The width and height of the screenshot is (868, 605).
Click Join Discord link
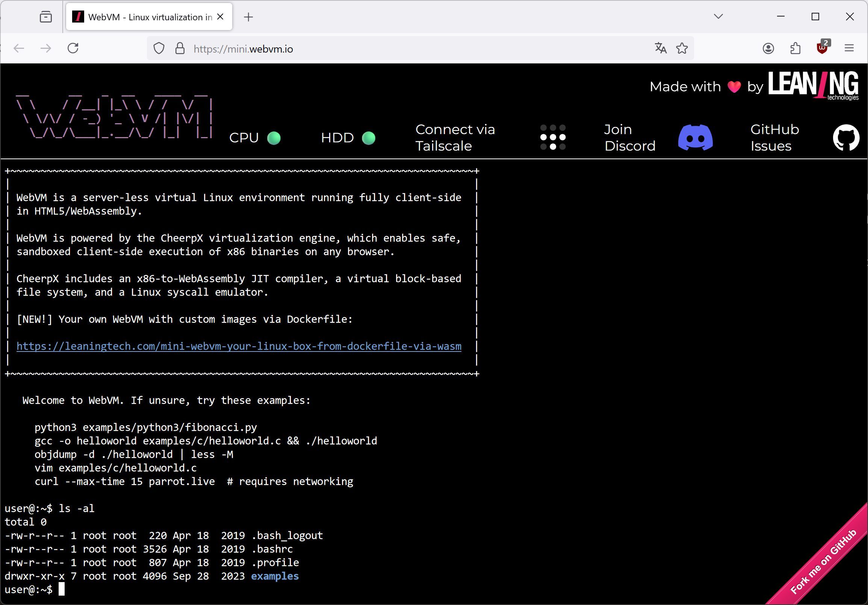pos(630,137)
